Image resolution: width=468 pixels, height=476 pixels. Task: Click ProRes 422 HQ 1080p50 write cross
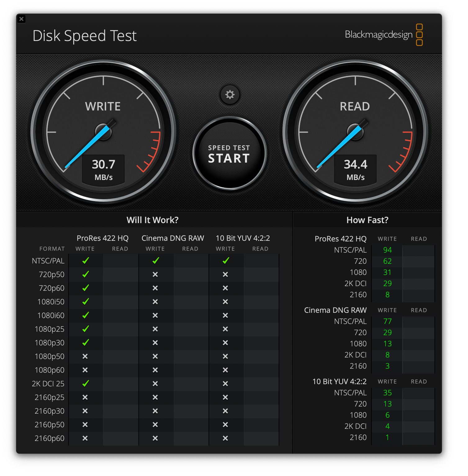85,356
